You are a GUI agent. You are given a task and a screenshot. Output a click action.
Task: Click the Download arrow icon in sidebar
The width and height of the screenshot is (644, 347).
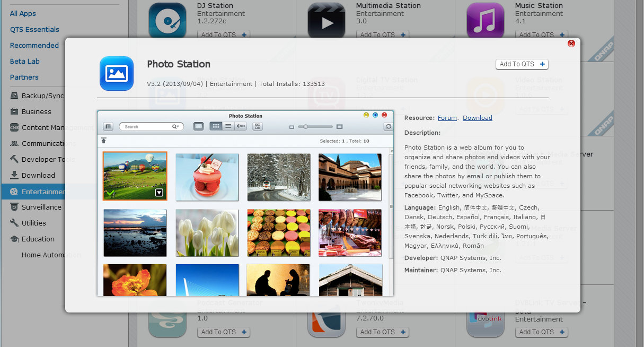point(14,176)
